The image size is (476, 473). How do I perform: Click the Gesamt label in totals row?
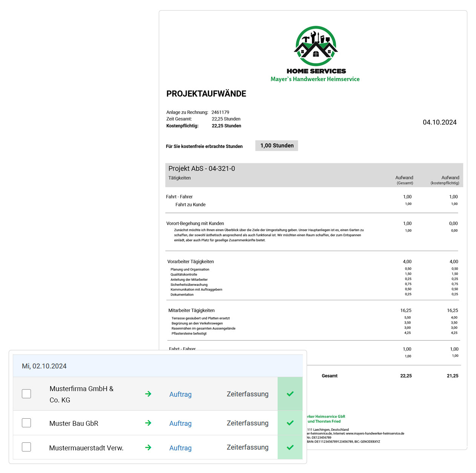point(330,376)
